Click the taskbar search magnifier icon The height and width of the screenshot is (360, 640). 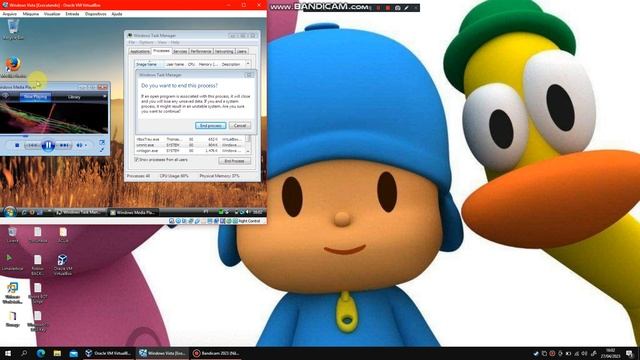pos(24,353)
